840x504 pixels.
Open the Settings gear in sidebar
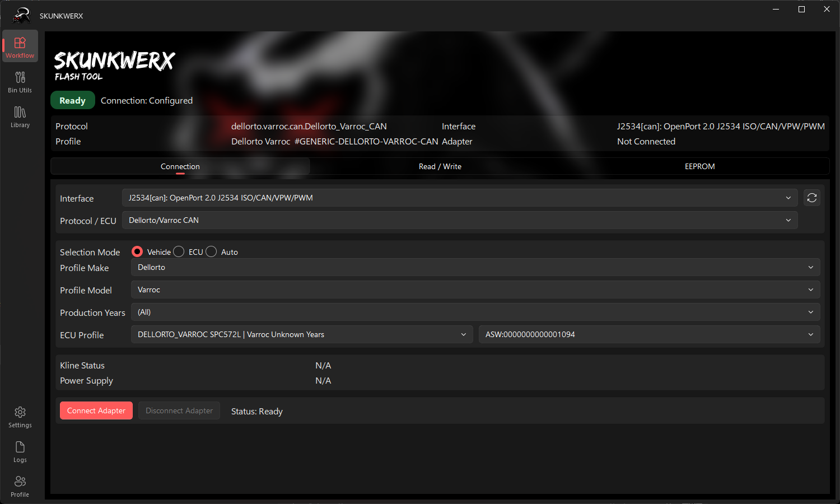coord(20,417)
